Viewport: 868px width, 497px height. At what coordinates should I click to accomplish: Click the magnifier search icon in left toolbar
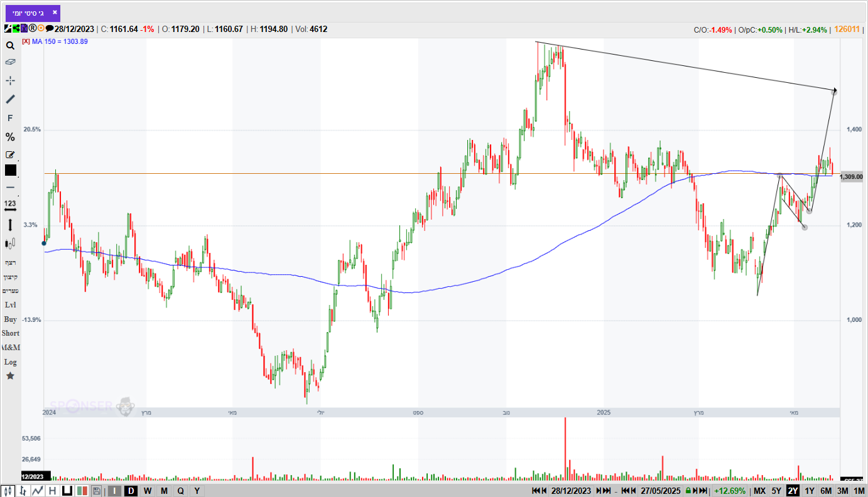[10, 46]
